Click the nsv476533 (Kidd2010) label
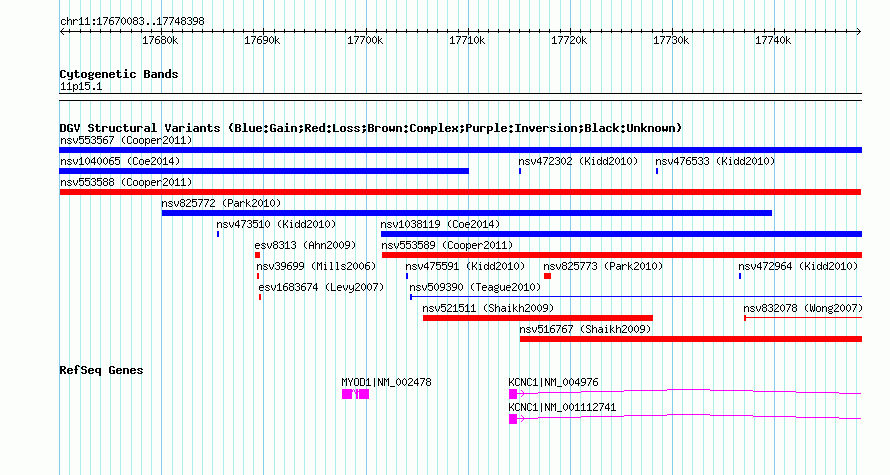 (x=715, y=161)
